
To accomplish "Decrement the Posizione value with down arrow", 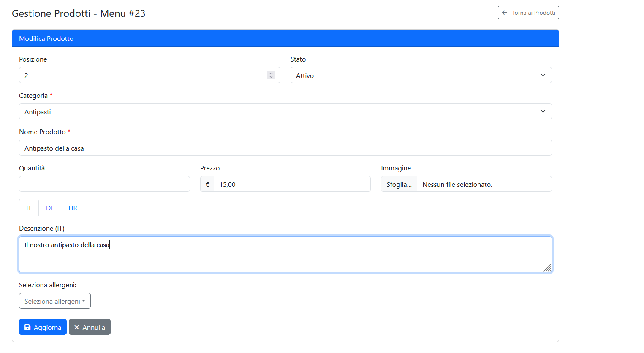I will 271,77.
